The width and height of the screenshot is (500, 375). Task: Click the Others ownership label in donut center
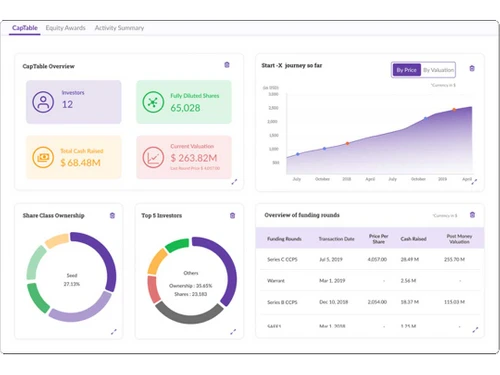pos(191,273)
